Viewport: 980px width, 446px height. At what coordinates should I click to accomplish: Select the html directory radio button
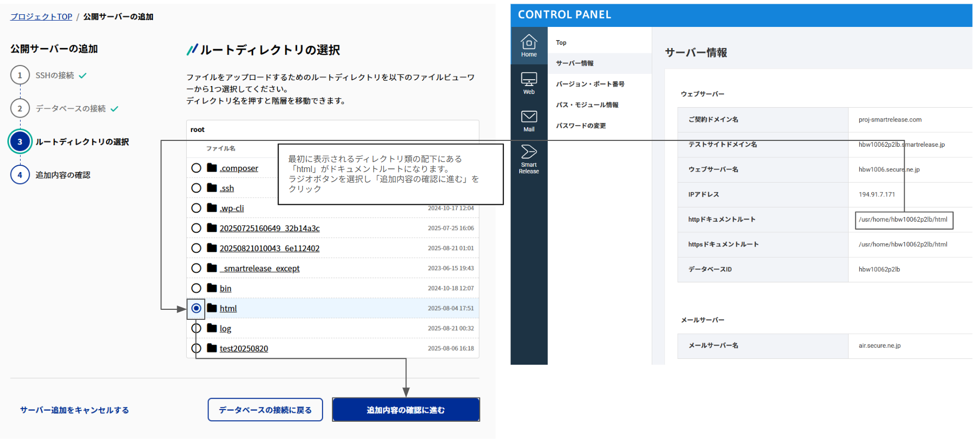pyautogui.click(x=196, y=308)
